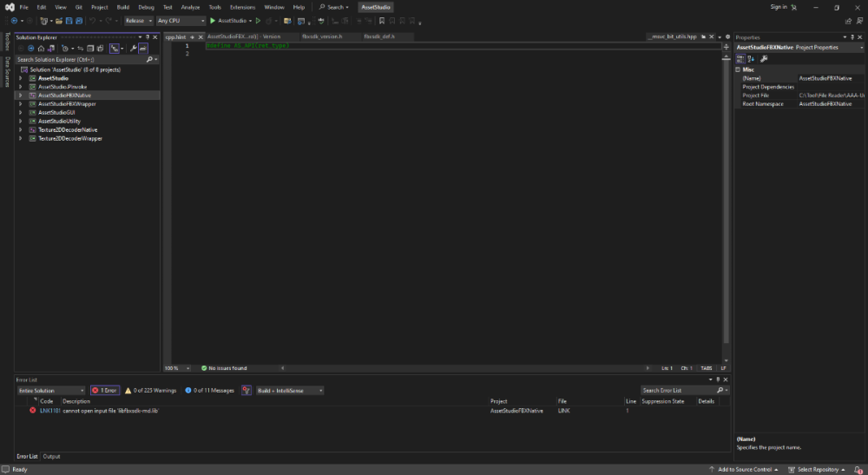Open the Release configuration dropdown
The image size is (868, 475).
click(x=138, y=21)
